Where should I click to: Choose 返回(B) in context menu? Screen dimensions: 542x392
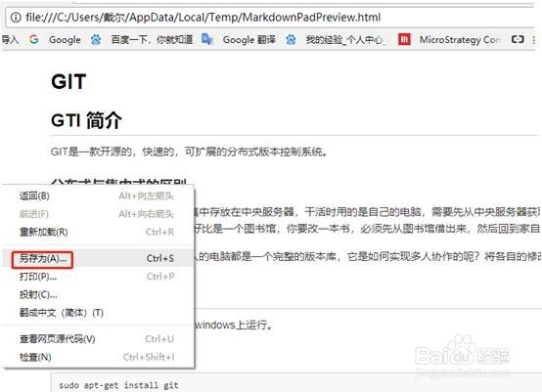tap(99, 196)
